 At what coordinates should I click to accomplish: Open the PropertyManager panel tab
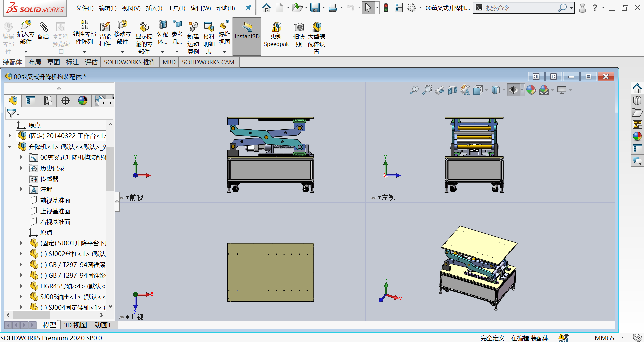coord(31,101)
